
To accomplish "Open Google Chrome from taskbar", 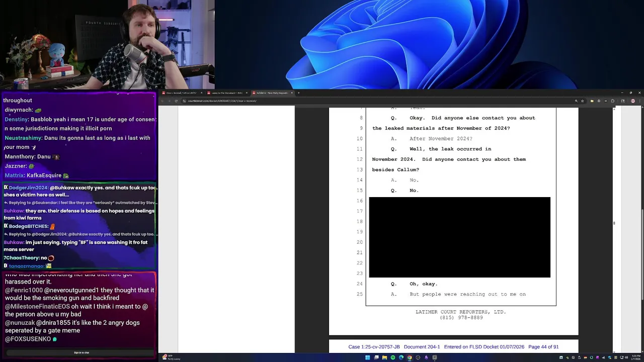I will point(410,357).
